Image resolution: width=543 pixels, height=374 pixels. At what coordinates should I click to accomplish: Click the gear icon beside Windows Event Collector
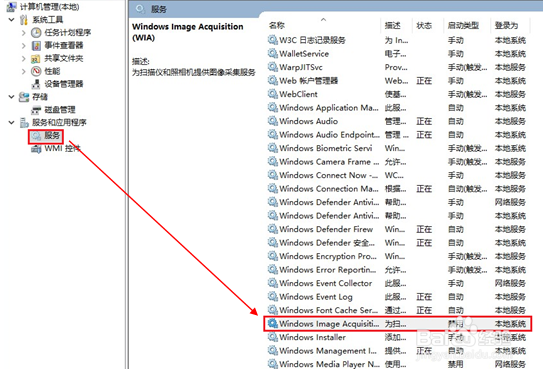[273, 283]
